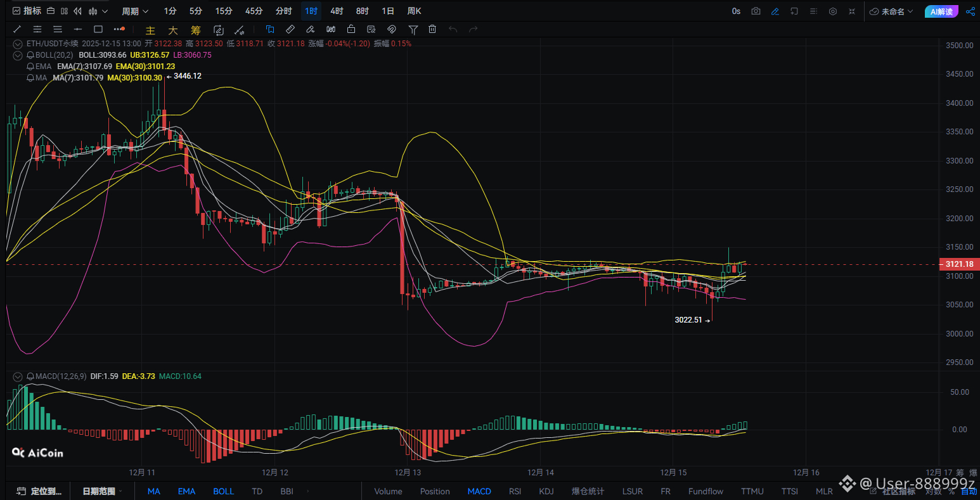Click the list lines icon in top right
This screenshot has width=980, height=500.
click(813, 11)
